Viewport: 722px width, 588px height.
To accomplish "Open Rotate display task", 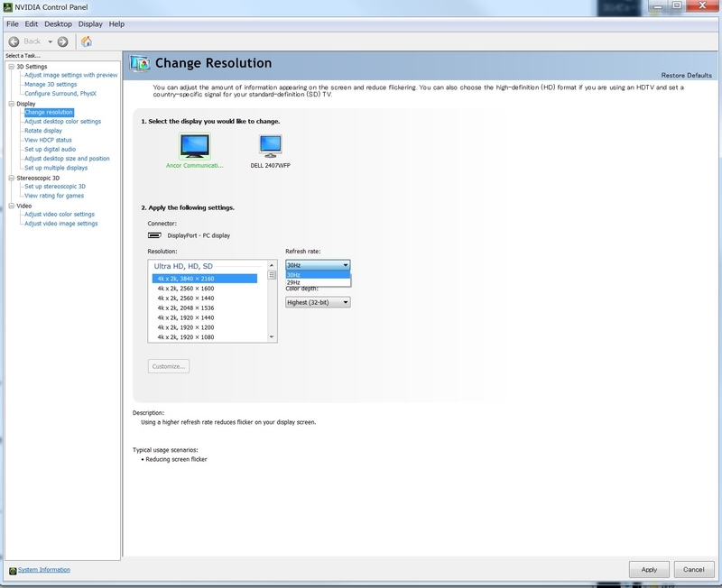I will (43, 131).
